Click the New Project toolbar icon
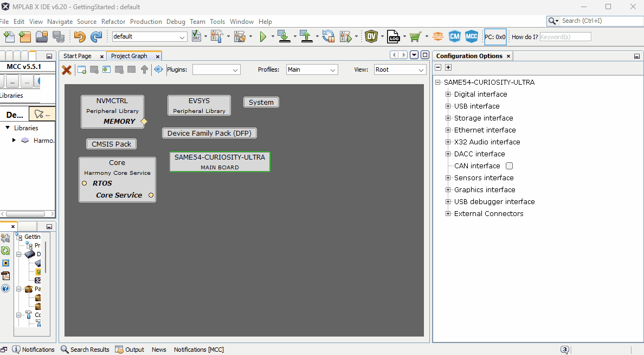 25,36
